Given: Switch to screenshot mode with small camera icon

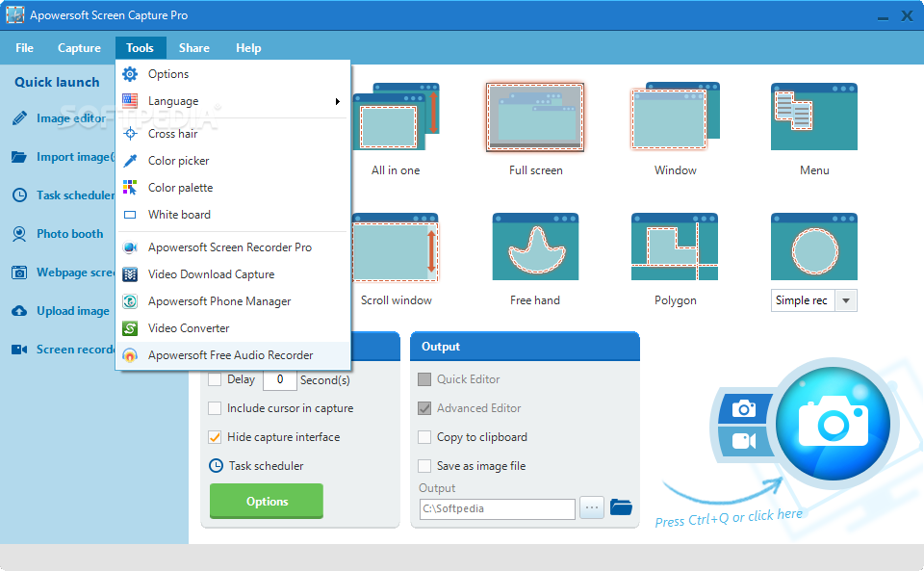Looking at the screenshot, I should click(x=744, y=408).
